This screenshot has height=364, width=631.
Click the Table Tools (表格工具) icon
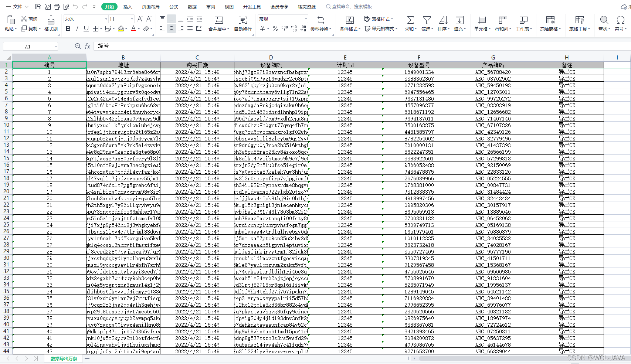click(580, 20)
